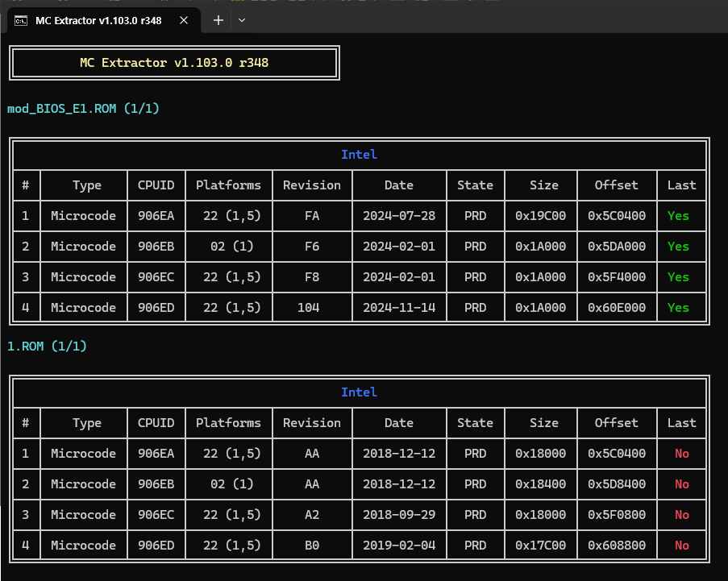Click offset 0x608800
This screenshot has height=581, width=728.
pos(617,546)
